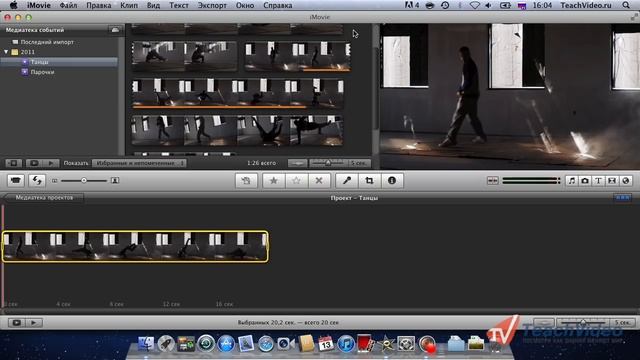Open the Медиатека проектов button
The width and height of the screenshot is (640, 360).
44,198
